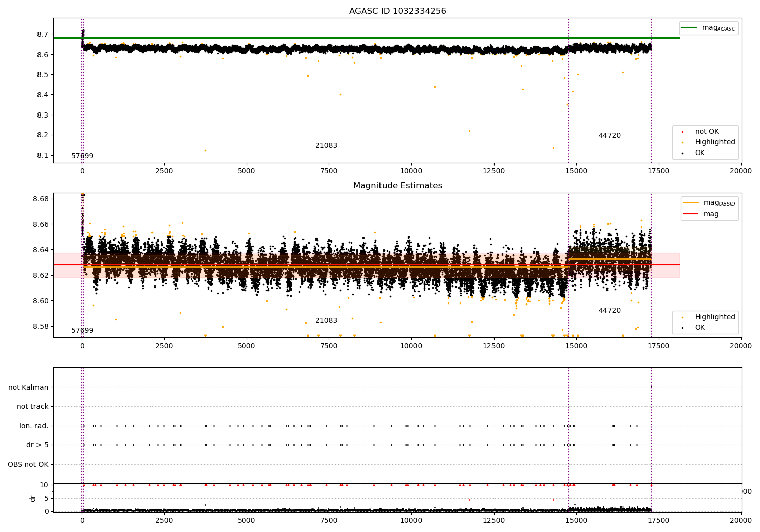Click the "Ion. rad." row label
Screen dimensions: 760x532
(34, 426)
